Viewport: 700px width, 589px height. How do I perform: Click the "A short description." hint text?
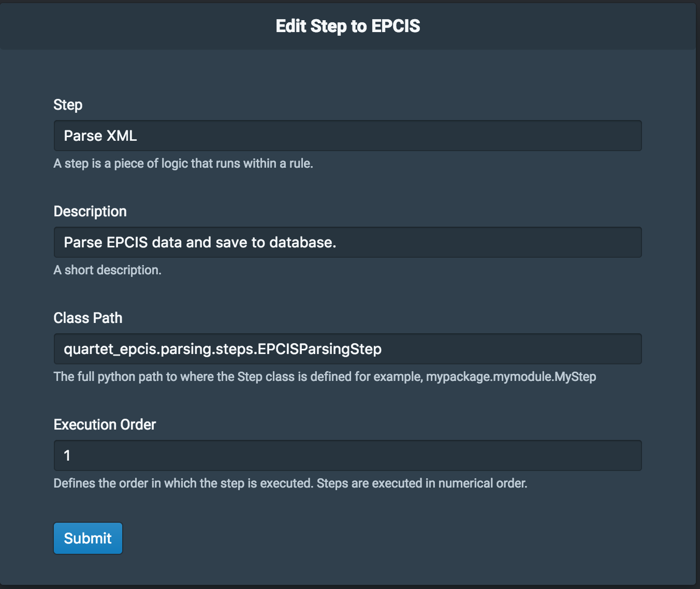(x=108, y=270)
